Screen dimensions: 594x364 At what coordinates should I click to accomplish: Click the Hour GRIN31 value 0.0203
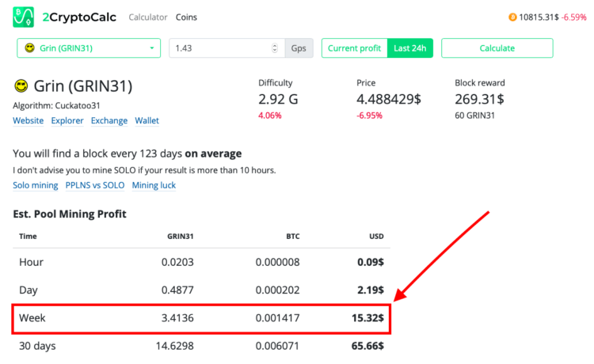[177, 262]
